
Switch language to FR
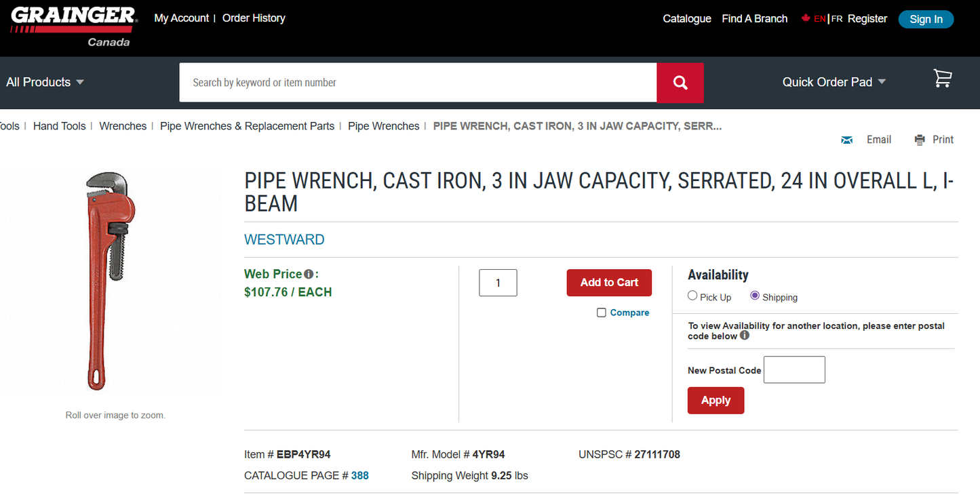pyautogui.click(x=837, y=19)
